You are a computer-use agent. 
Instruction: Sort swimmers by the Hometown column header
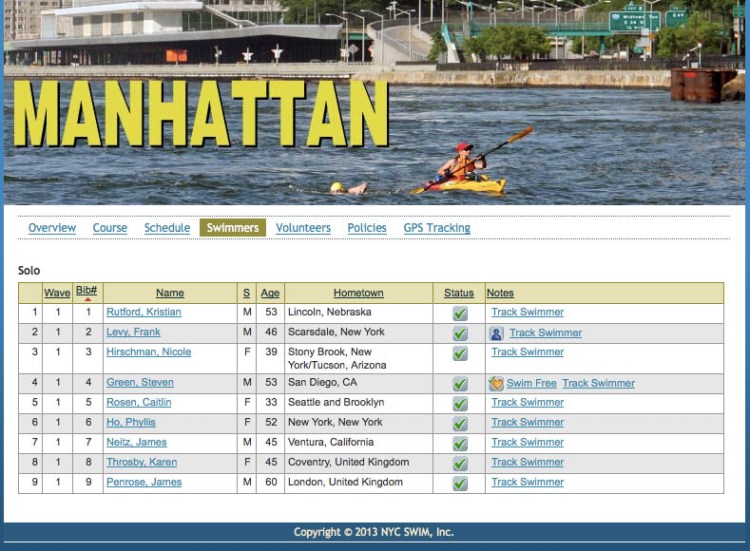[x=358, y=293]
